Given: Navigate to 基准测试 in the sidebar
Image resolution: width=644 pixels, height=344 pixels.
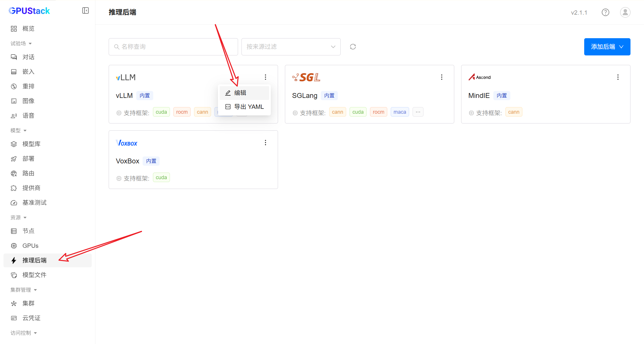Looking at the screenshot, I should coord(34,203).
